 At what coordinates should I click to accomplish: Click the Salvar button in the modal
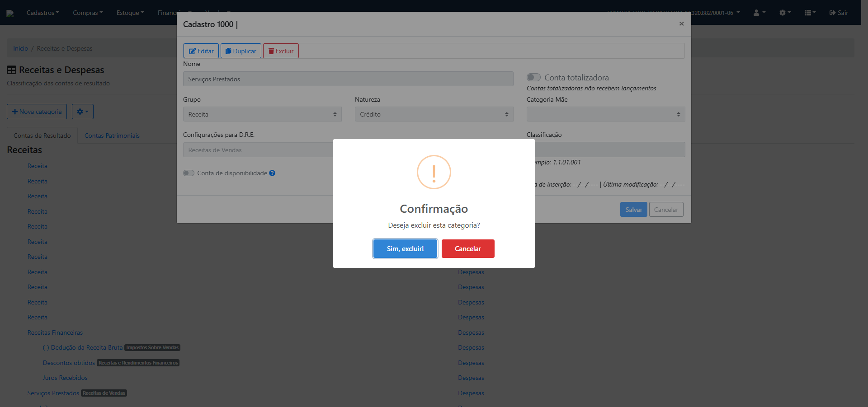click(x=633, y=210)
